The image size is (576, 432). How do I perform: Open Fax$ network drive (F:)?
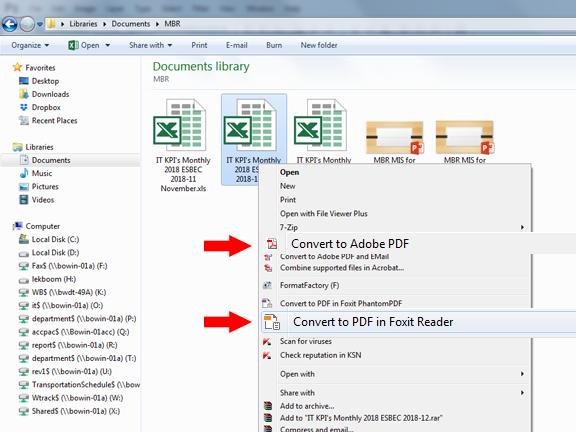coord(63,266)
